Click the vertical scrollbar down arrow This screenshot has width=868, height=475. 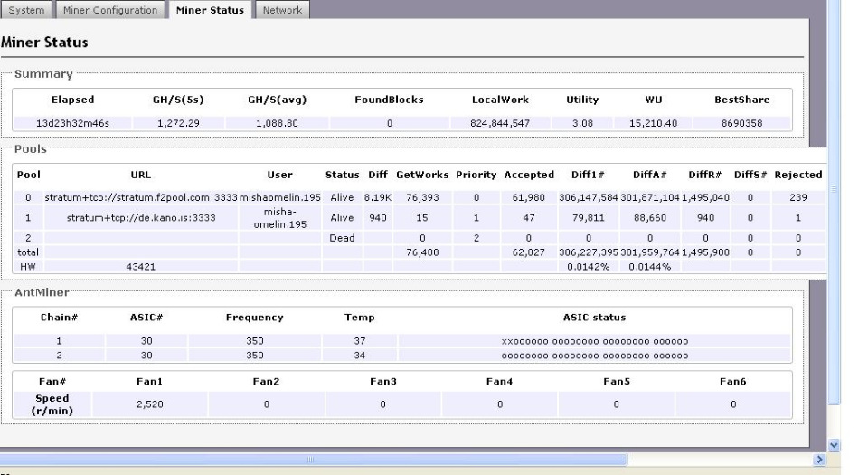[835, 445]
